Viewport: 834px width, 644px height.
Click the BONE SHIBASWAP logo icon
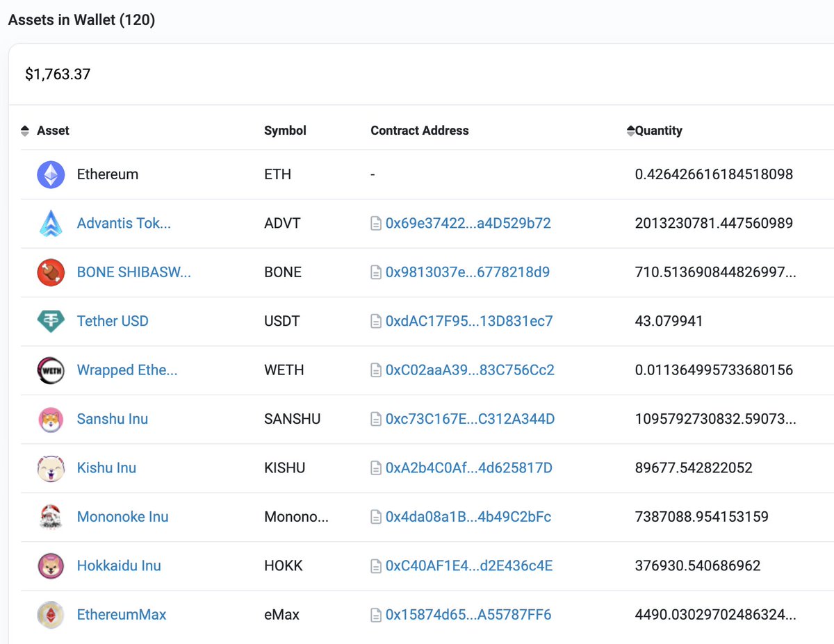(x=51, y=272)
